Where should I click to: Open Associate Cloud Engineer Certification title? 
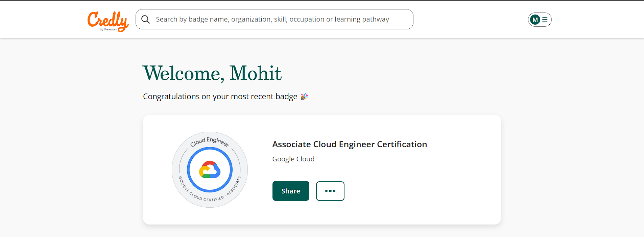tap(350, 144)
